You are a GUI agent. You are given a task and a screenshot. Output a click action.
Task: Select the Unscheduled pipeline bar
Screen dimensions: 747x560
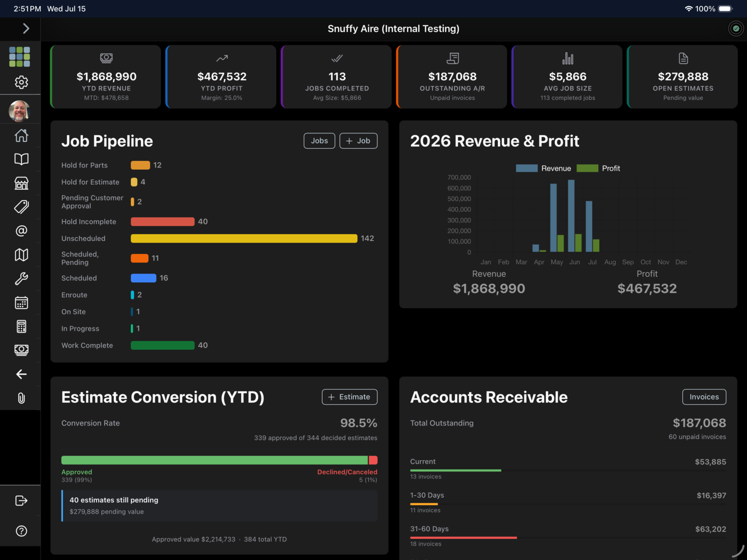pos(244,238)
